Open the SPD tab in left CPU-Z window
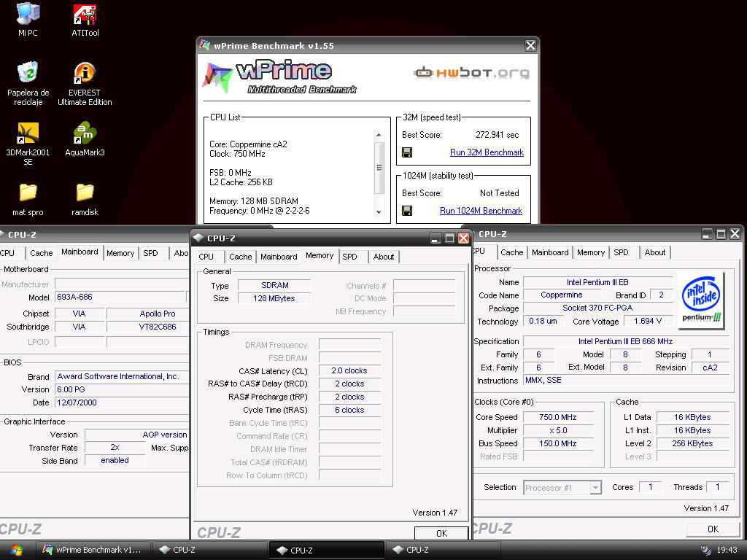Screen dimensions: 747x560 click(154, 253)
